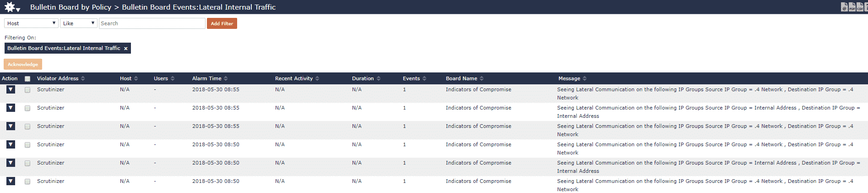
Task: Sort by Violator Address column arrows
Action: (x=83, y=78)
